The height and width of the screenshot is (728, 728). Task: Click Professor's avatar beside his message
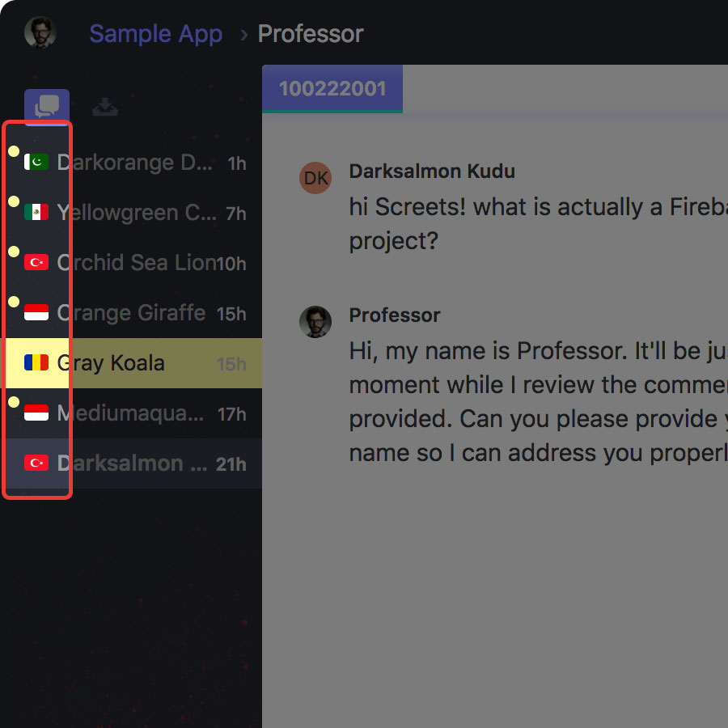coord(315,322)
